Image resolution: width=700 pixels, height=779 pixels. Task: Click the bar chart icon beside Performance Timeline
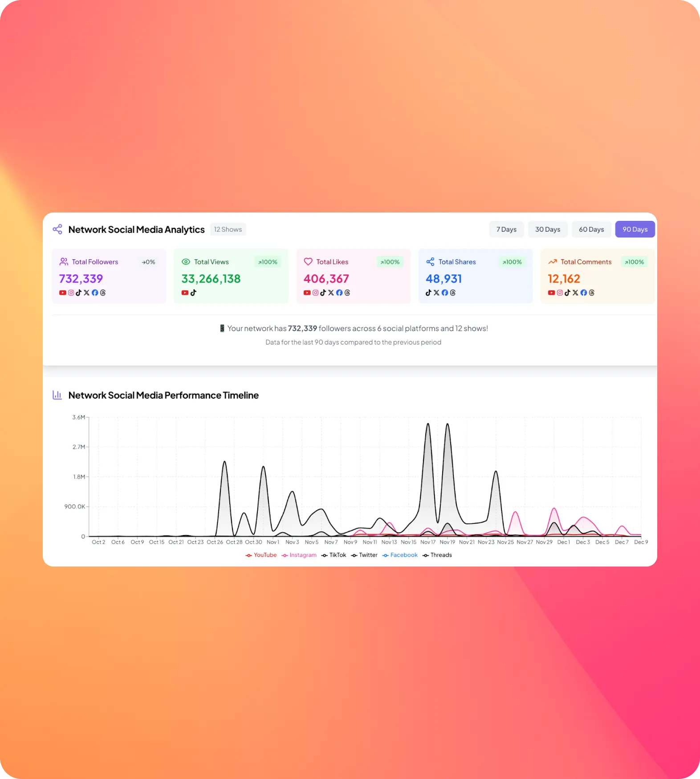pos(57,395)
